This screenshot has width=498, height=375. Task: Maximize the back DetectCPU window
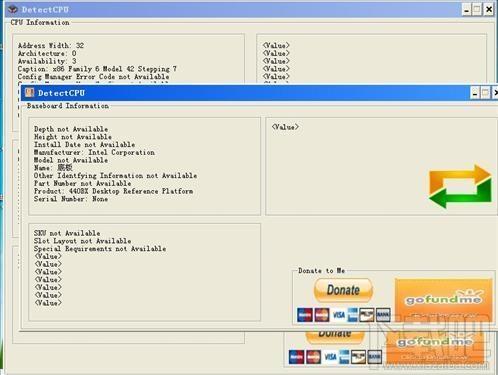click(477, 10)
